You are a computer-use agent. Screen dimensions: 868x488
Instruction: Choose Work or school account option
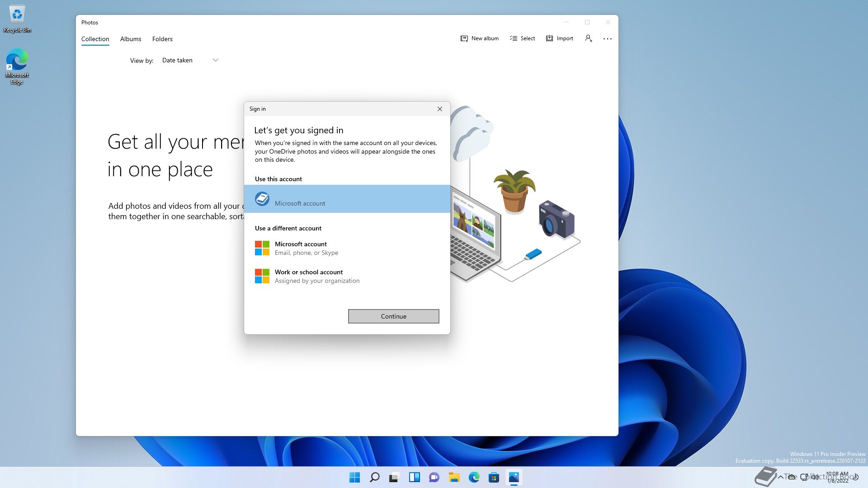point(347,276)
